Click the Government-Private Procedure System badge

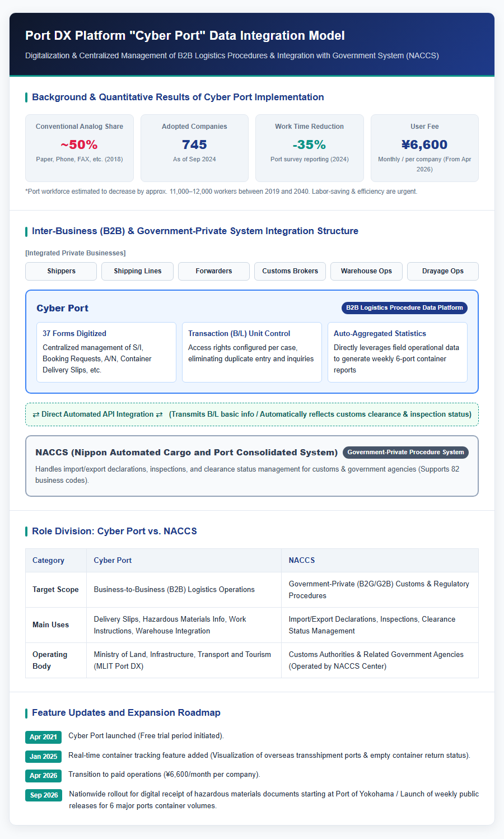(x=405, y=452)
